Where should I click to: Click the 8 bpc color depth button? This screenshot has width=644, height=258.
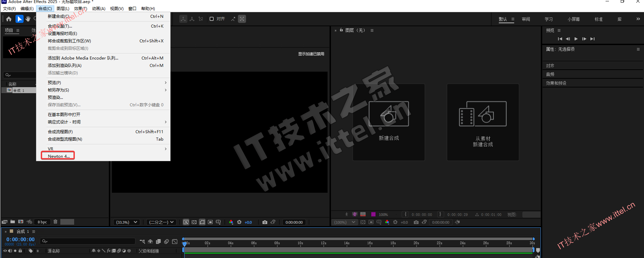[x=42, y=222]
